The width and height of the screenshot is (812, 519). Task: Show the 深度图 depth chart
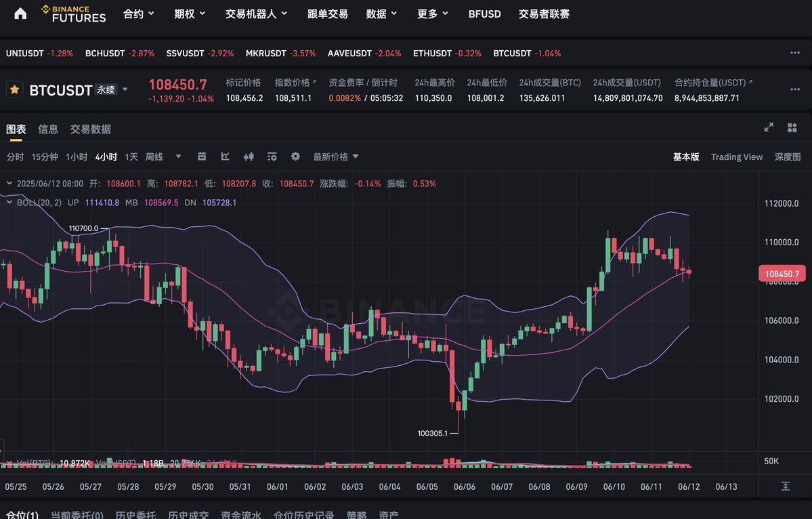[788, 157]
